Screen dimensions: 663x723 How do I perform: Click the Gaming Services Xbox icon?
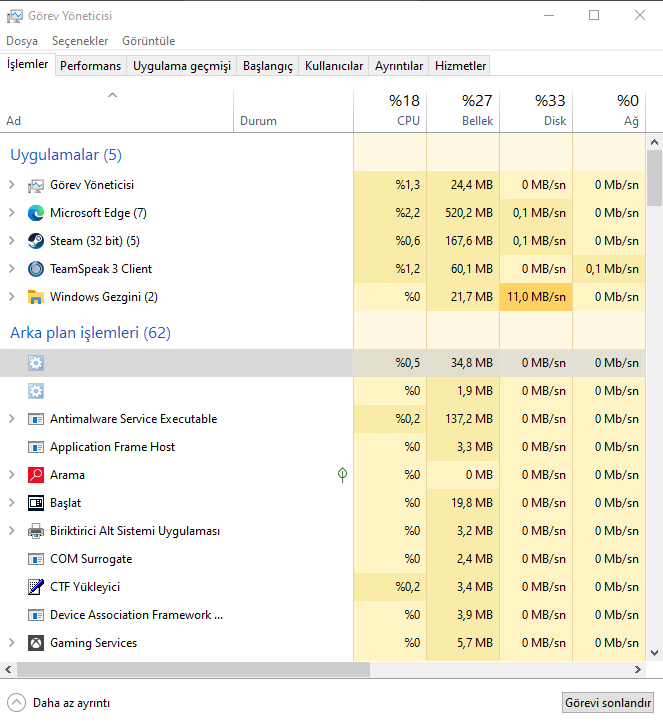tap(36, 643)
